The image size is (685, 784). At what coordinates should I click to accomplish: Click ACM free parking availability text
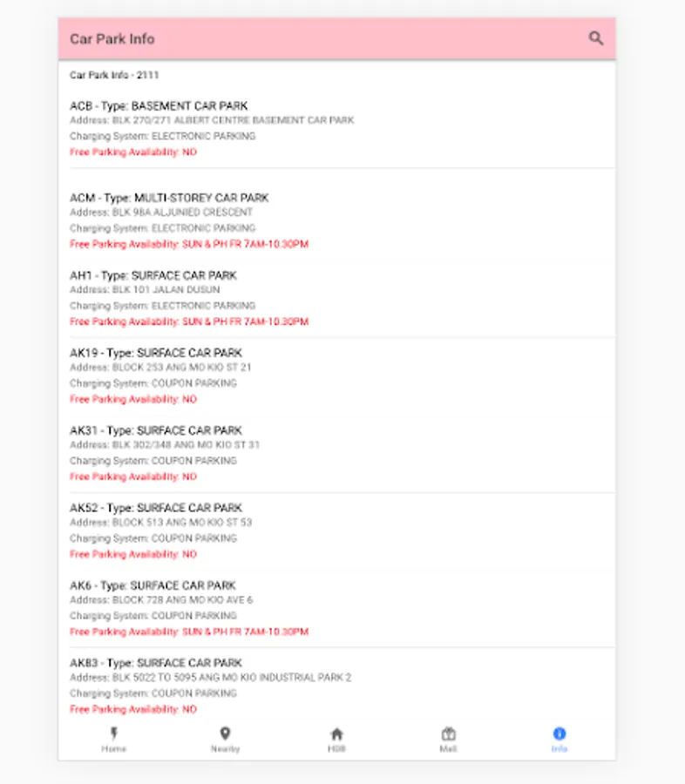point(189,244)
